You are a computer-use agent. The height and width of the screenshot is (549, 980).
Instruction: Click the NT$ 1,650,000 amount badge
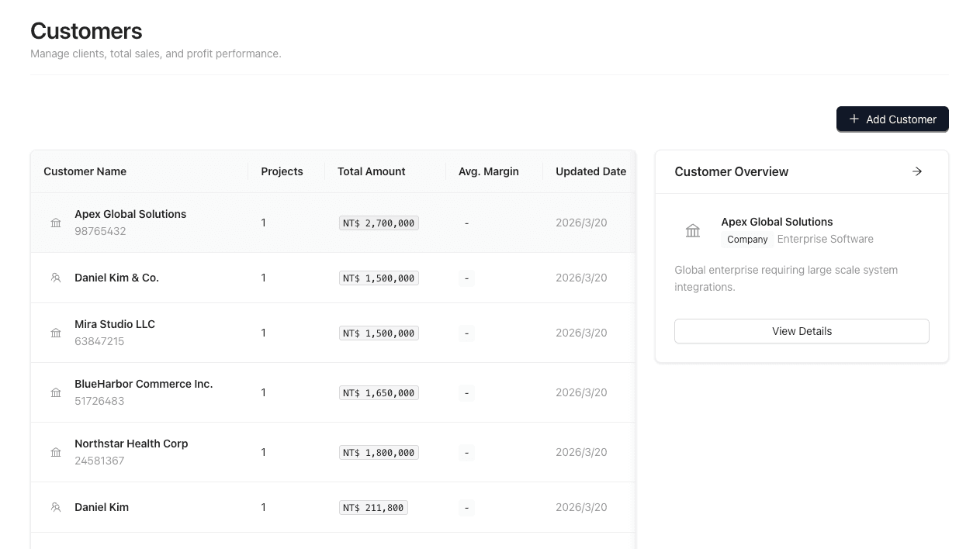379,393
